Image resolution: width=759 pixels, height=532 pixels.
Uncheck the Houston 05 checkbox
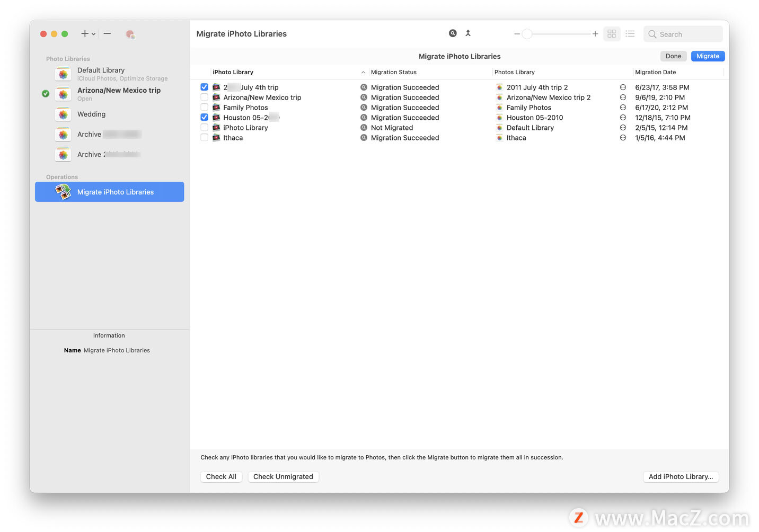(204, 117)
